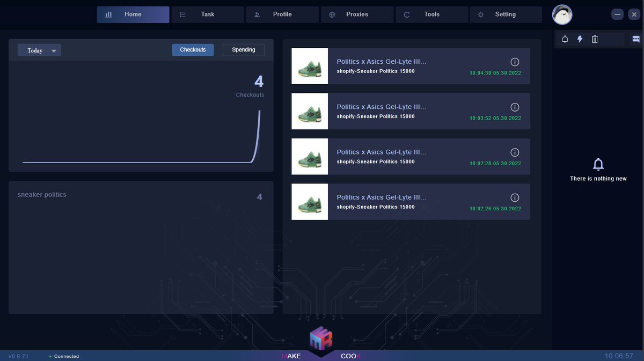
Task: Open the Tools tab
Action: 431,14
